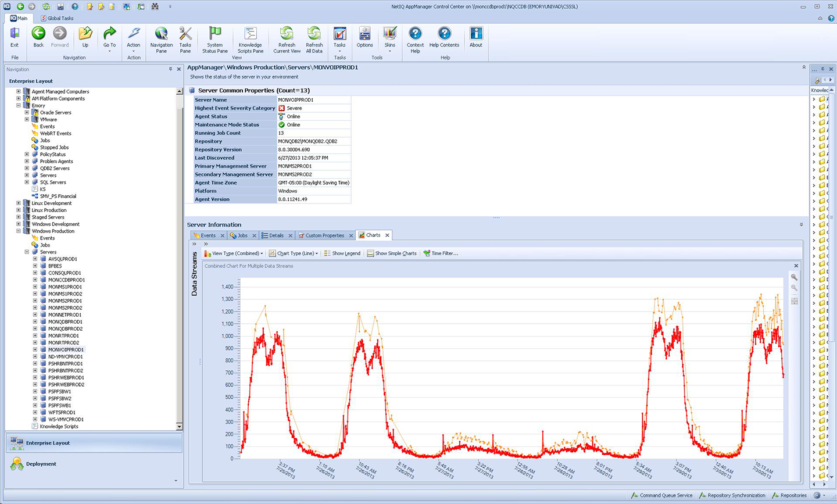Select MONQDBPROD1 server in the tree
The height and width of the screenshot is (504, 837).
[65, 322]
